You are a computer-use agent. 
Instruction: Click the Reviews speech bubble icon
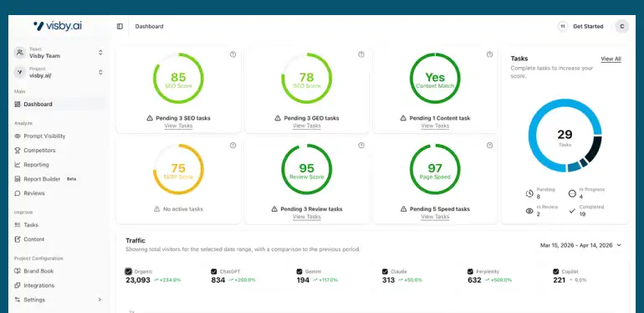coord(18,193)
